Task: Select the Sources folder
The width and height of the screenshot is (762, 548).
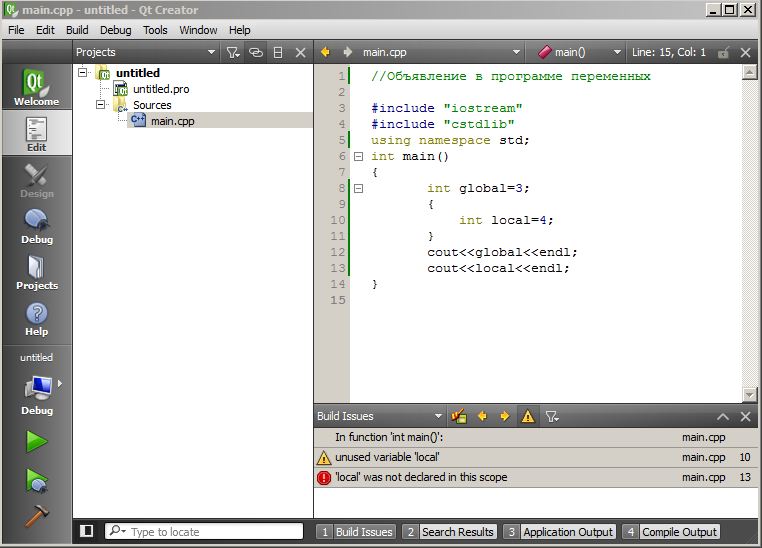Action: click(x=152, y=105)
